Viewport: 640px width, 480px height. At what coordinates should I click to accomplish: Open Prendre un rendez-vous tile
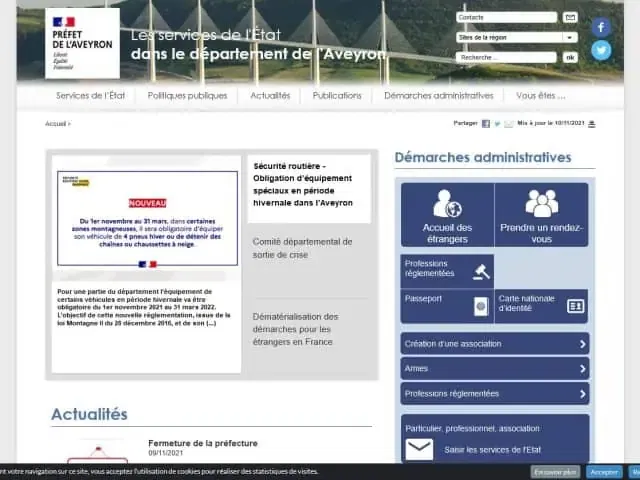(x=541, y=215)
